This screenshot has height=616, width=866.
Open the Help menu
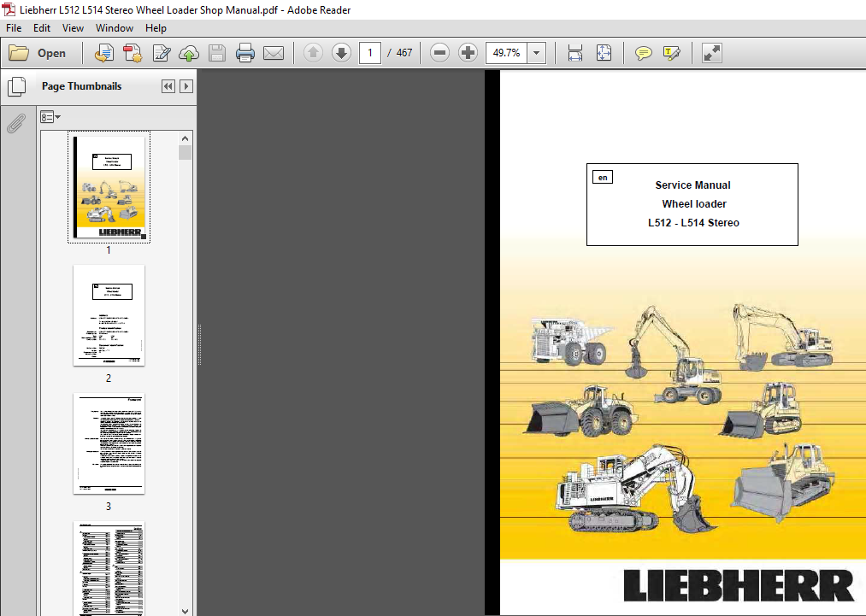tap(156, 28)
